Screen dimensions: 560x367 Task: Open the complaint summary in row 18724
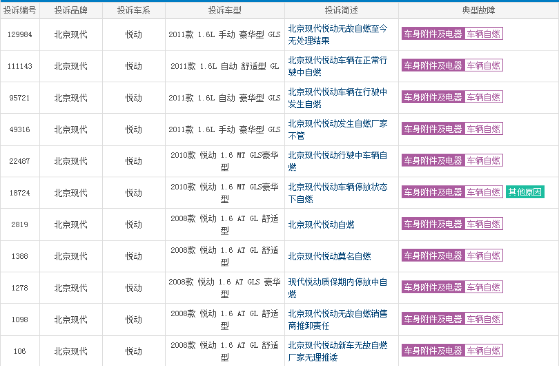pos(338,193)
